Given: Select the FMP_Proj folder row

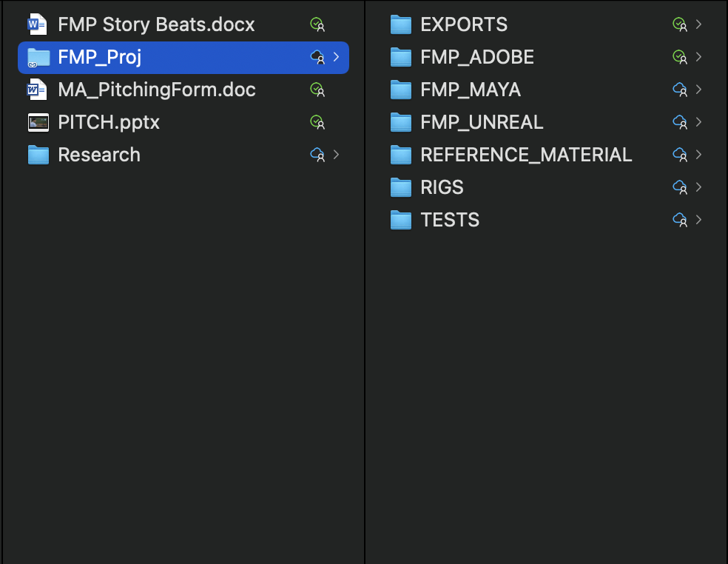Looking at the screenshot, I should pyautogui.click(x=183, y=58).
